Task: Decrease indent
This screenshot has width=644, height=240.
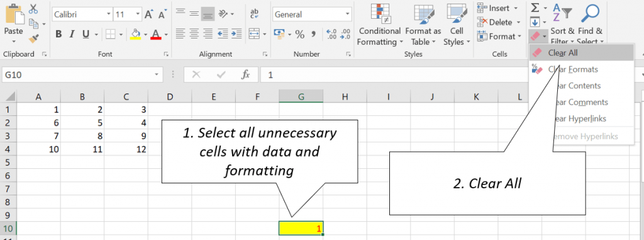Action: 223,33
